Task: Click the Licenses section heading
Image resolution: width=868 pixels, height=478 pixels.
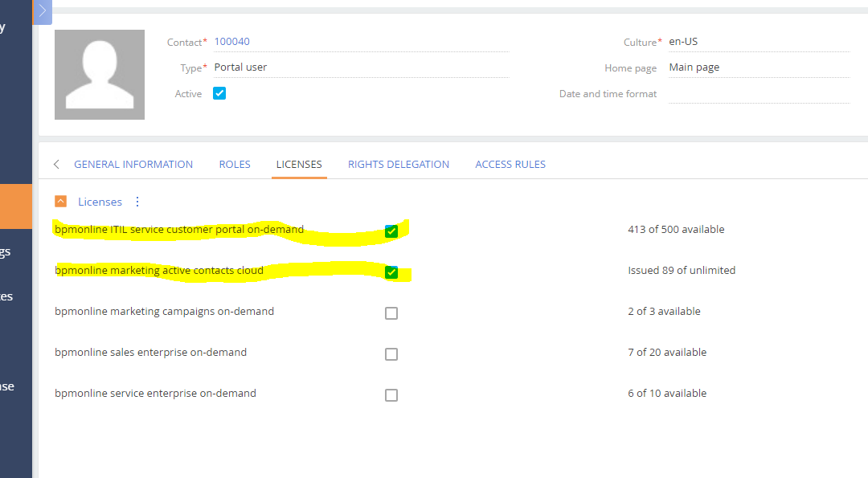Action: coord(100,202)
